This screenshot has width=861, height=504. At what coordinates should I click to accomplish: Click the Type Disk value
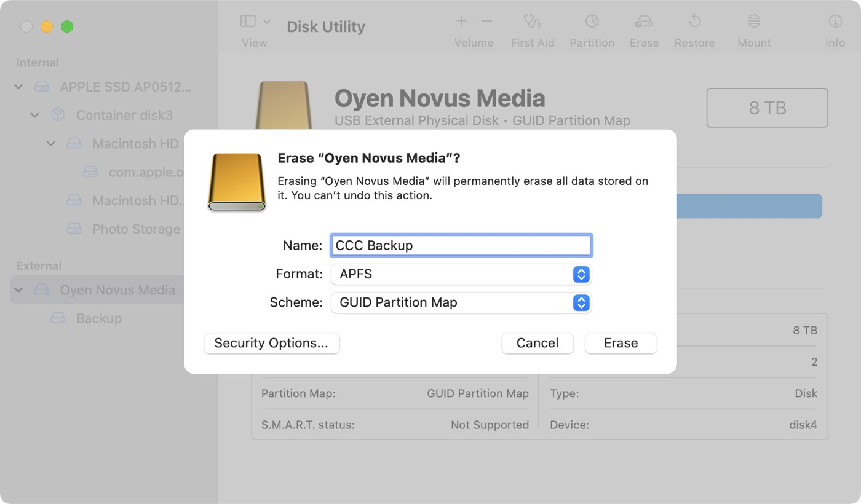pos(806,393)
